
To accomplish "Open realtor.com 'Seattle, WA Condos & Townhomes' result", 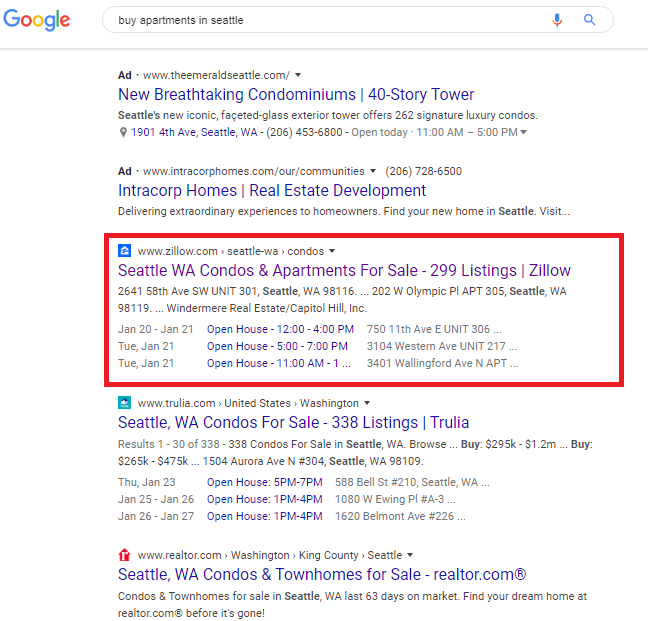I will coord(322,574).
